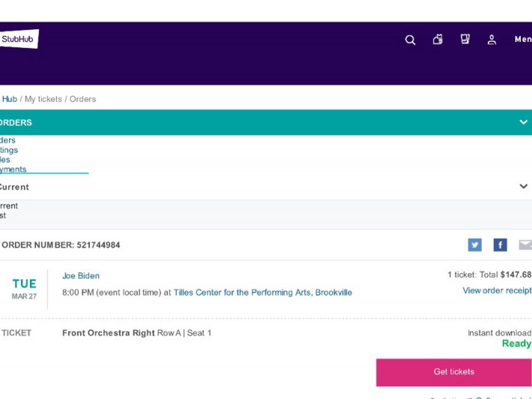Viewport: 532px width, 399px height.
Task: Open the Current orders dropdown label
Action: (x=14, y=187)
